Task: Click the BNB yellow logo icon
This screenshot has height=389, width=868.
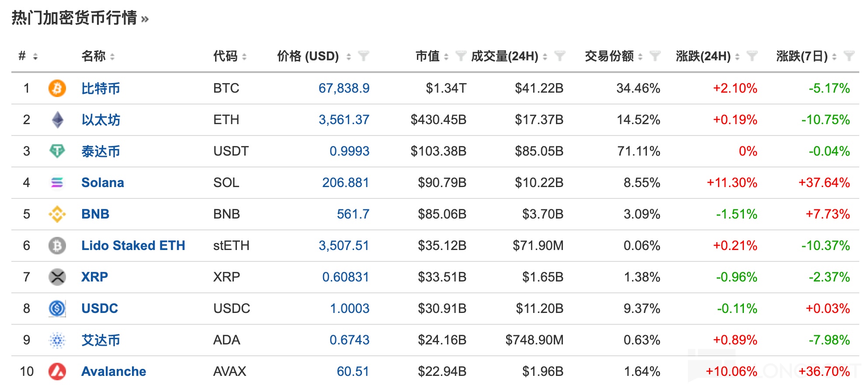Action: point(57,214)
